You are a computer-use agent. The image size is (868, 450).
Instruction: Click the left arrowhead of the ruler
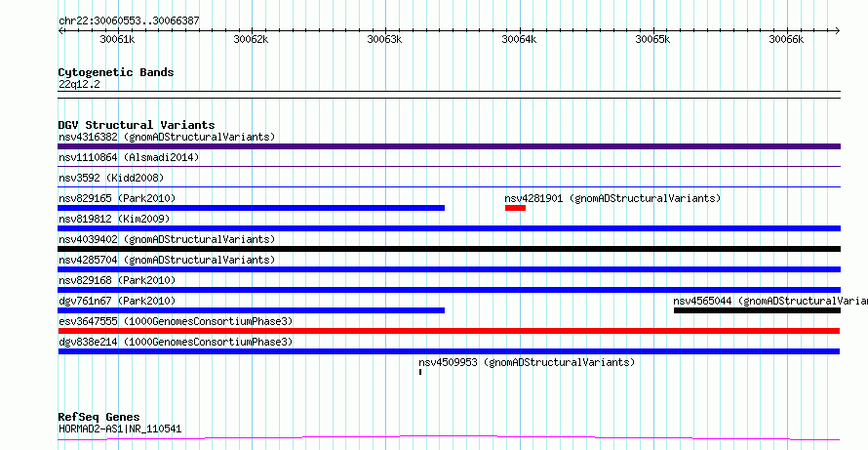tap(60, 30)
